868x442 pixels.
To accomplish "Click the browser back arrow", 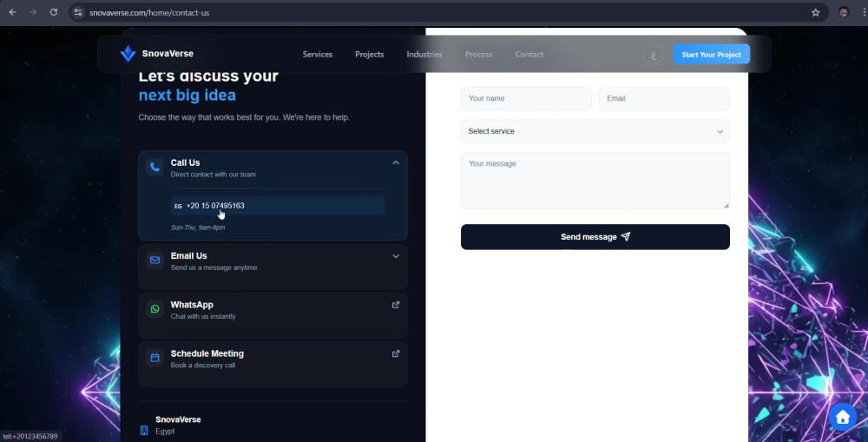I will 12,12.
